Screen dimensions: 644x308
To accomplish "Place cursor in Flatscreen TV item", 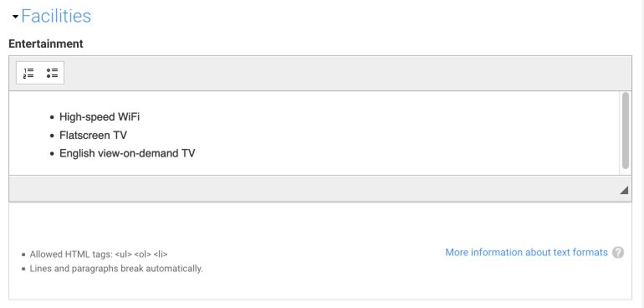I will pyautogui.click(x=93, y=135).
